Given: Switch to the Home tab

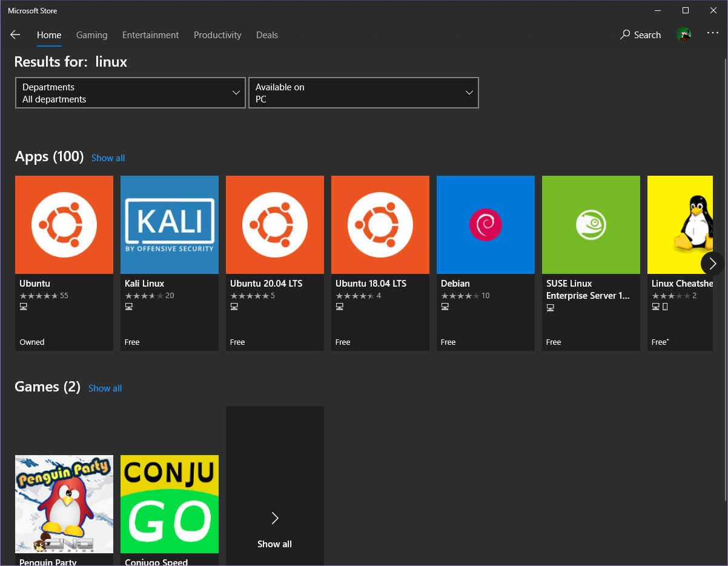Looking at the screenshot, I should tap(49, 35).
